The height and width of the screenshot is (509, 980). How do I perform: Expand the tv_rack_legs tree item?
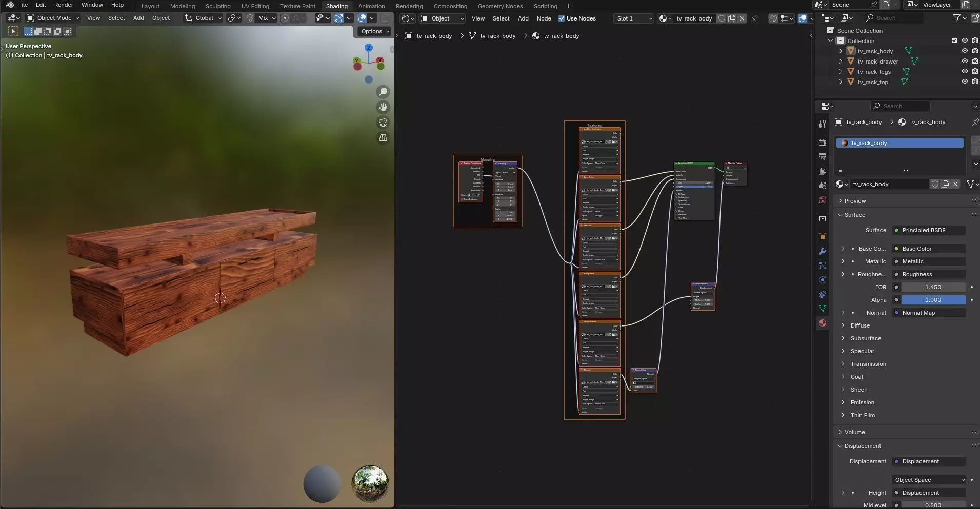point(841,72)
